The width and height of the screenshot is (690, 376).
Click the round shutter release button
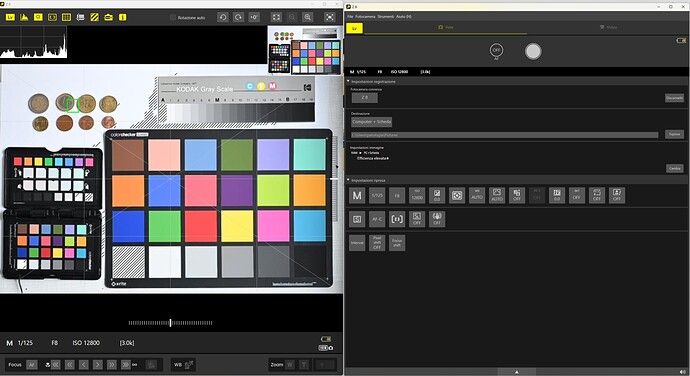click(533, 52)
